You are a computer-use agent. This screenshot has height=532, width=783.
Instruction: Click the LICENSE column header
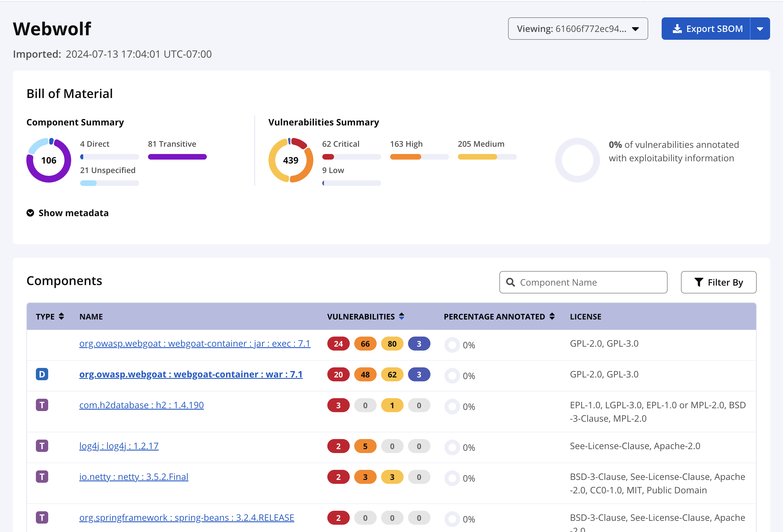[x=585, y=316]
